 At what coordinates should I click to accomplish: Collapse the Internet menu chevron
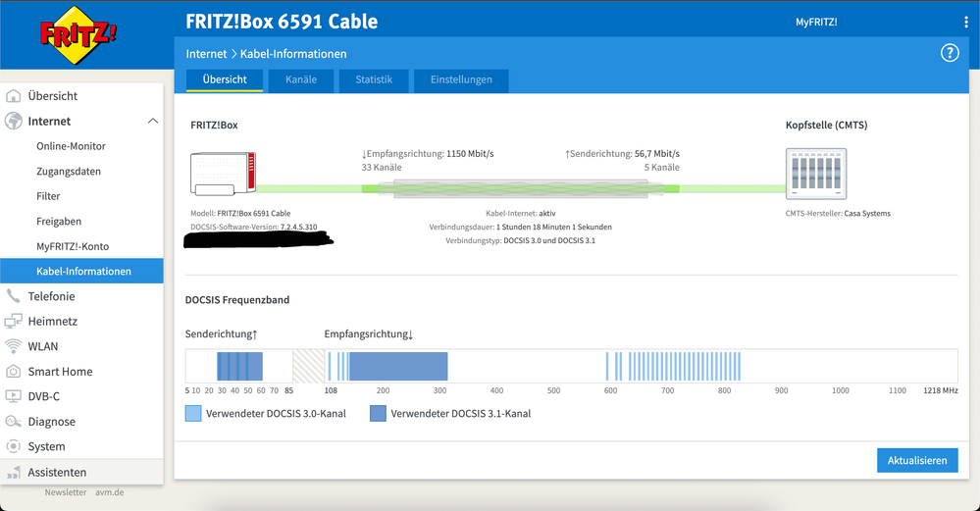click(152, 121)
